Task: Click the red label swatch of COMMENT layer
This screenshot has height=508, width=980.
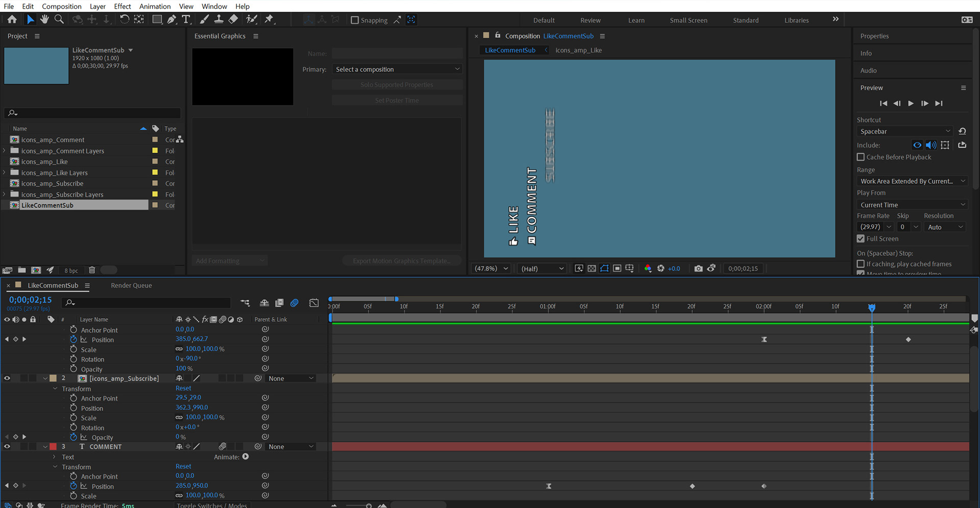Action: (53, 447)
